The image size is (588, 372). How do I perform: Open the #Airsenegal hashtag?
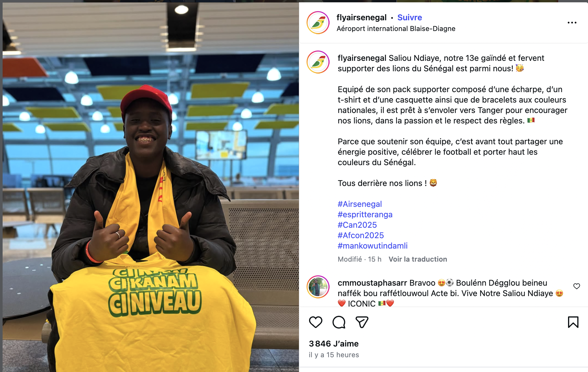coord(360,204)
